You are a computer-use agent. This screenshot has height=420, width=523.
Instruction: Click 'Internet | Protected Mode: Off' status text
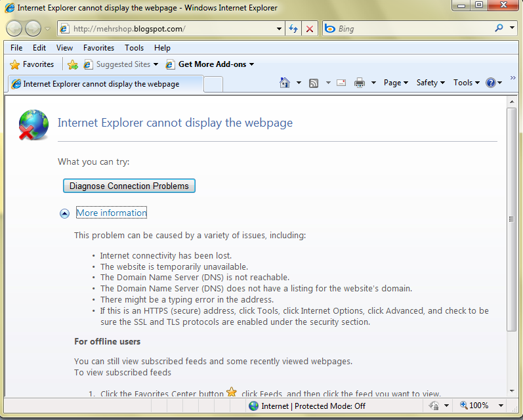(x=313, y=406)
